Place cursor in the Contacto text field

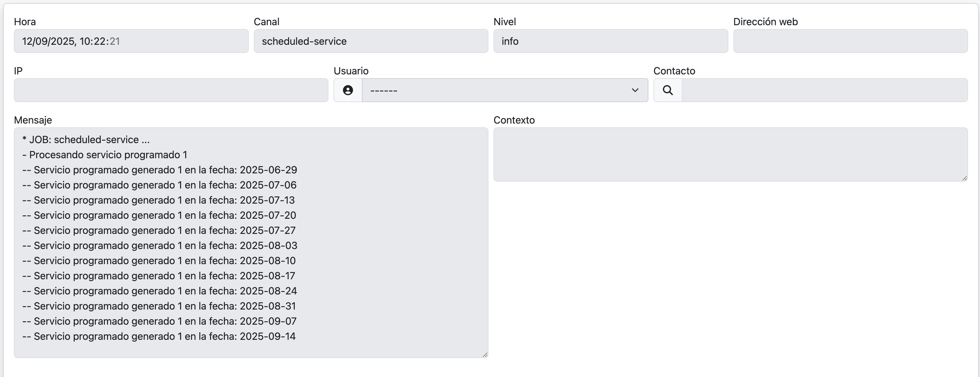822,90
